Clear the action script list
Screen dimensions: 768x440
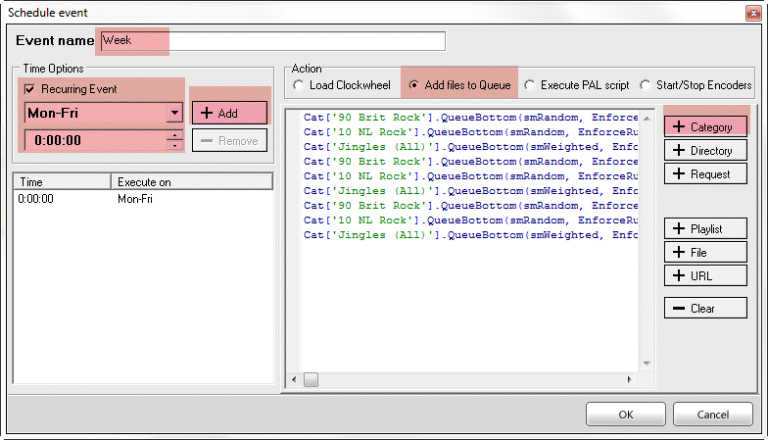pyautogui.click(x=705, y=308)
